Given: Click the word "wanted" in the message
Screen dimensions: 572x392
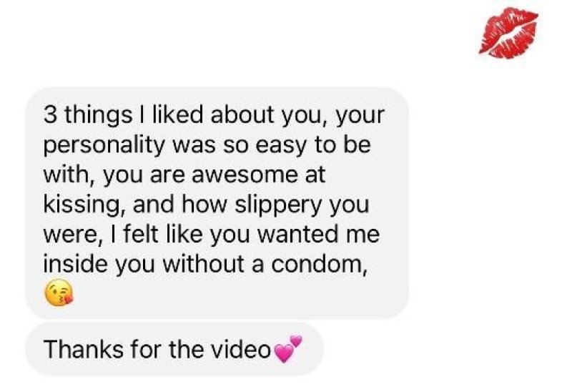Looking at the screenshot, I should point(298,235).
